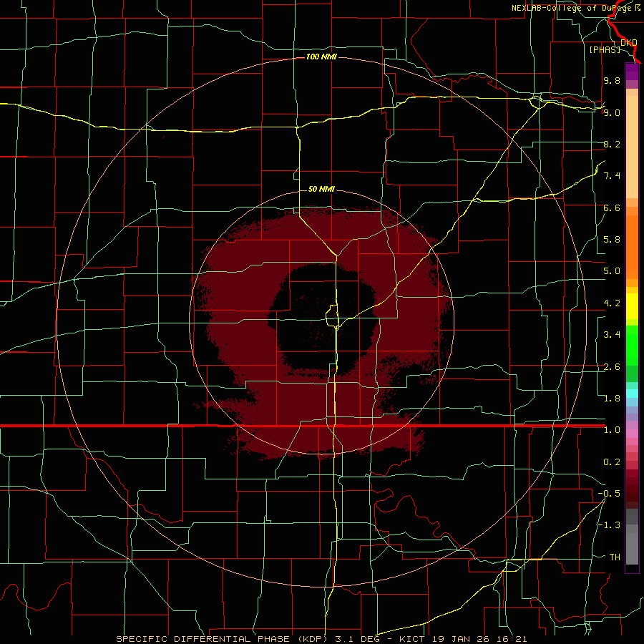Select the 1.8 legend value
Viewport: 644px width, 644px height.
click(x=612, y=399)
